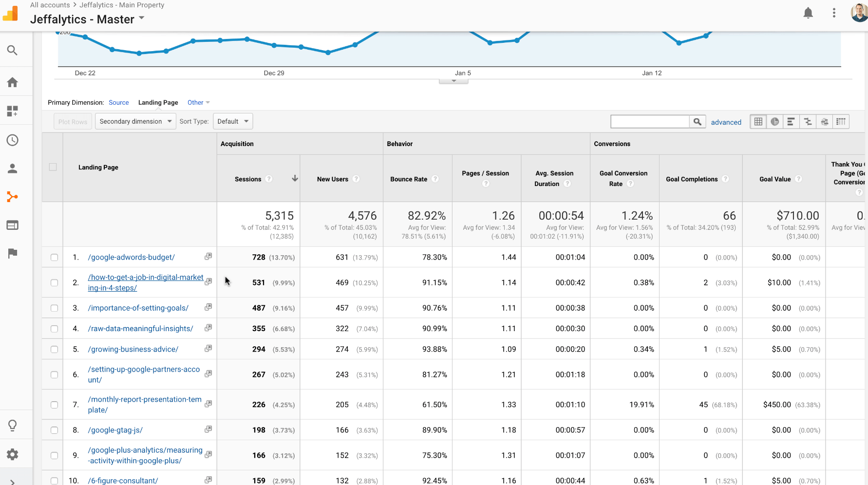
Task: Expand the Other primary dimension dropdown
Action: click(x=198, y=102)
